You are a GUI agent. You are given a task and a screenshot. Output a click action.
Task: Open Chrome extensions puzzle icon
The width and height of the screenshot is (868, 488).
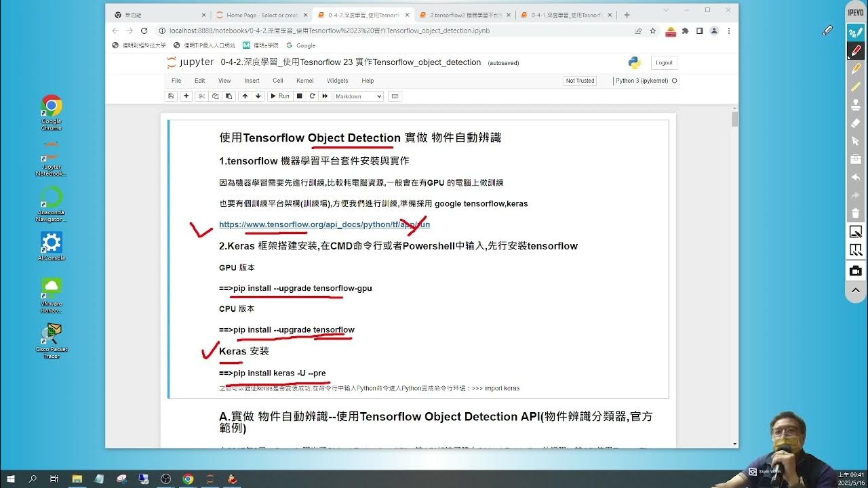click(x=685, y=30)
